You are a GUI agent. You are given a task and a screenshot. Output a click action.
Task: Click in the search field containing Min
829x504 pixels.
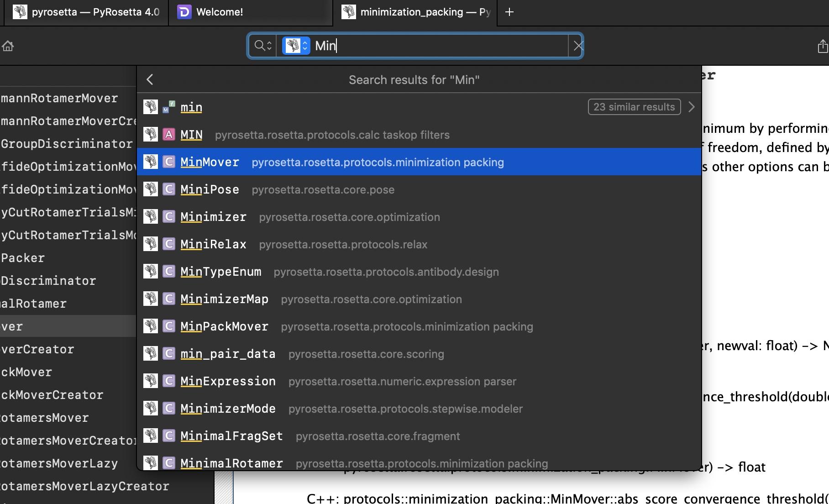click(x=438, y=46)
